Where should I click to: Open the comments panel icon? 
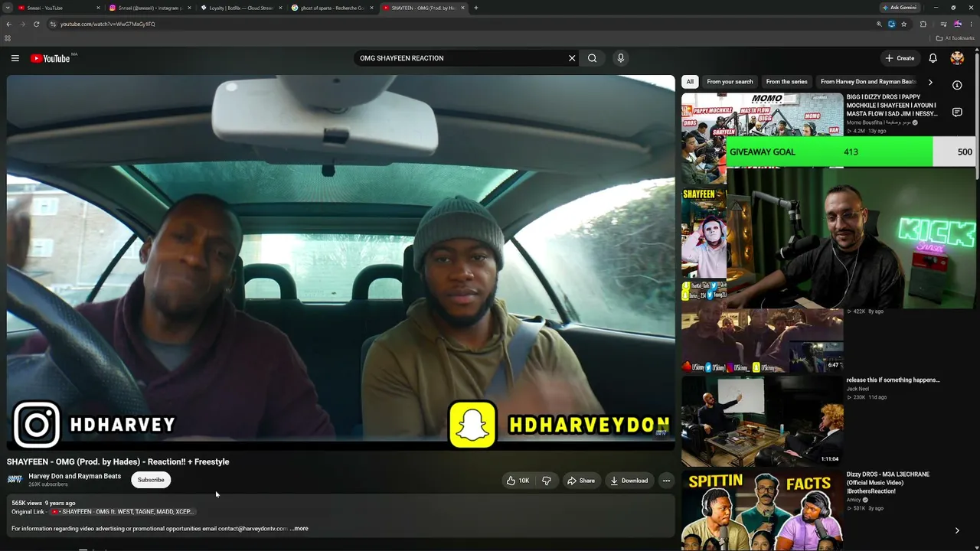point(957,112)
